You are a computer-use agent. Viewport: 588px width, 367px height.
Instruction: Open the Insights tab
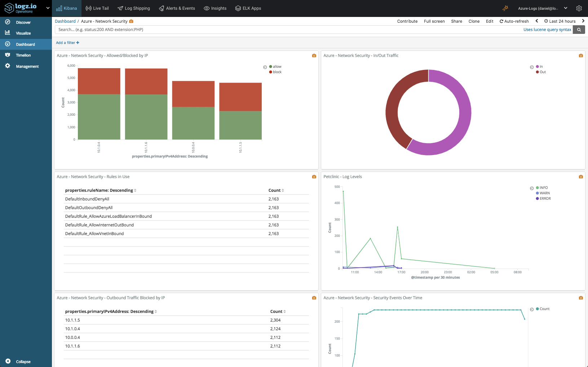coord(215,8)
